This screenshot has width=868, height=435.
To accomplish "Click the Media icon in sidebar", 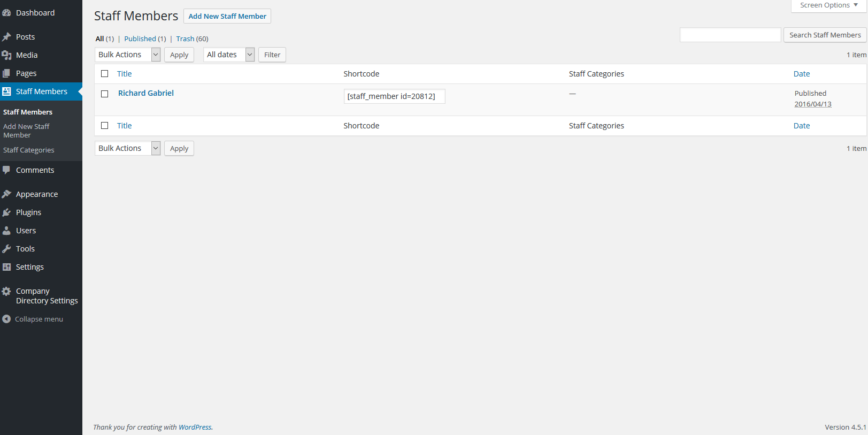I will [6, 55].
